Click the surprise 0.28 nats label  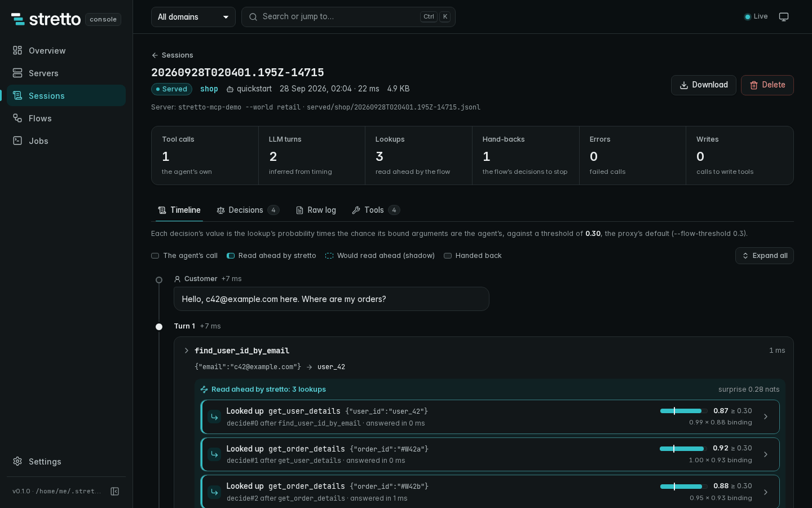pos(749,389)
